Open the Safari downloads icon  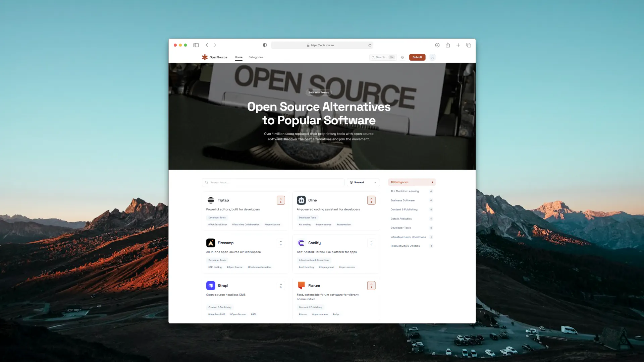(x=437, y=45)
